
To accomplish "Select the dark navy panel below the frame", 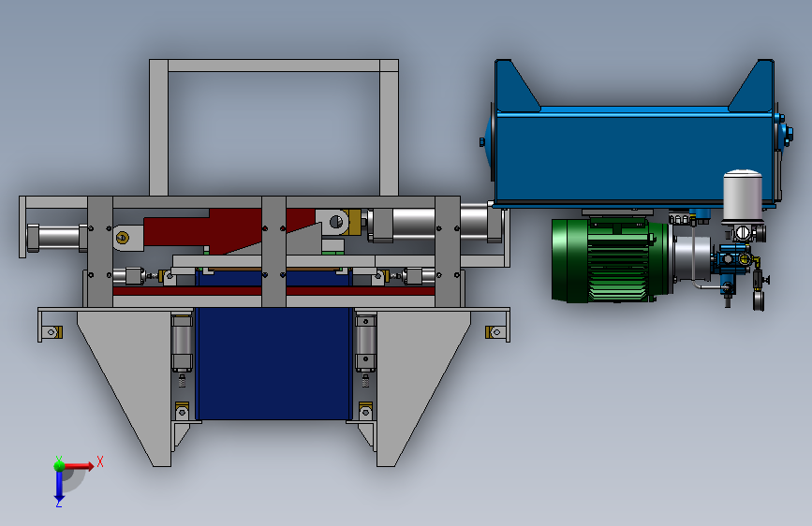I will click(x=274, y=363).
